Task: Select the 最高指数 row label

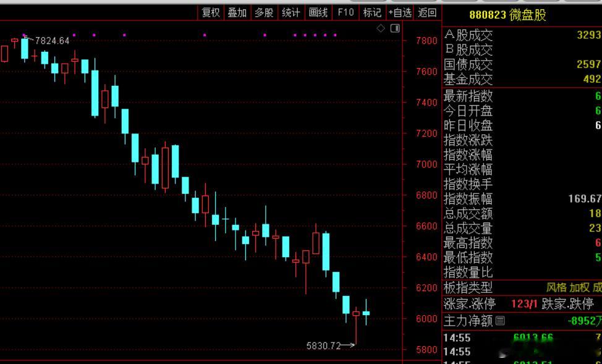Action: 468,243
